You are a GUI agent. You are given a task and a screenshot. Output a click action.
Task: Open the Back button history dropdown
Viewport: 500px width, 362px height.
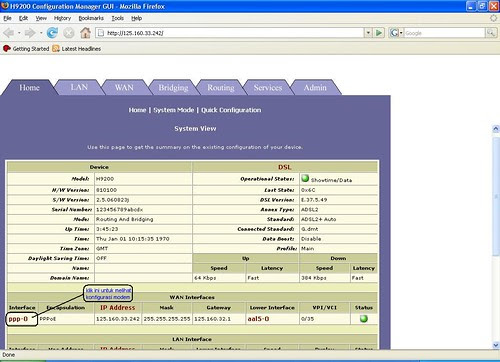point(19,33)
